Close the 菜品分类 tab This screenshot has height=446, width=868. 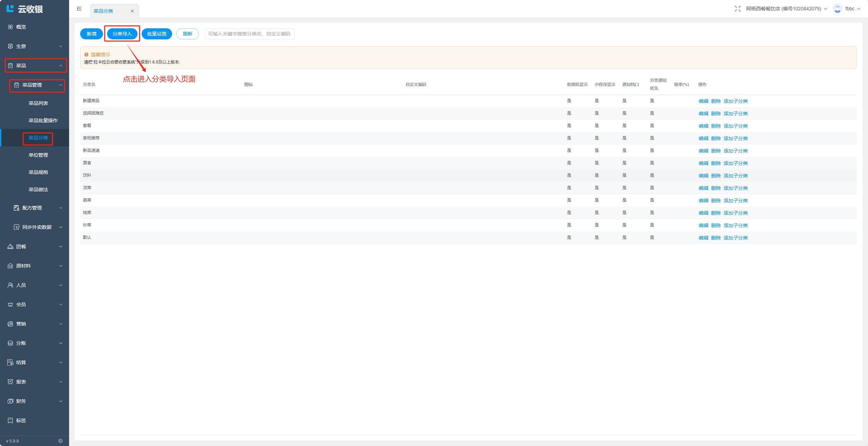(132, 11)
